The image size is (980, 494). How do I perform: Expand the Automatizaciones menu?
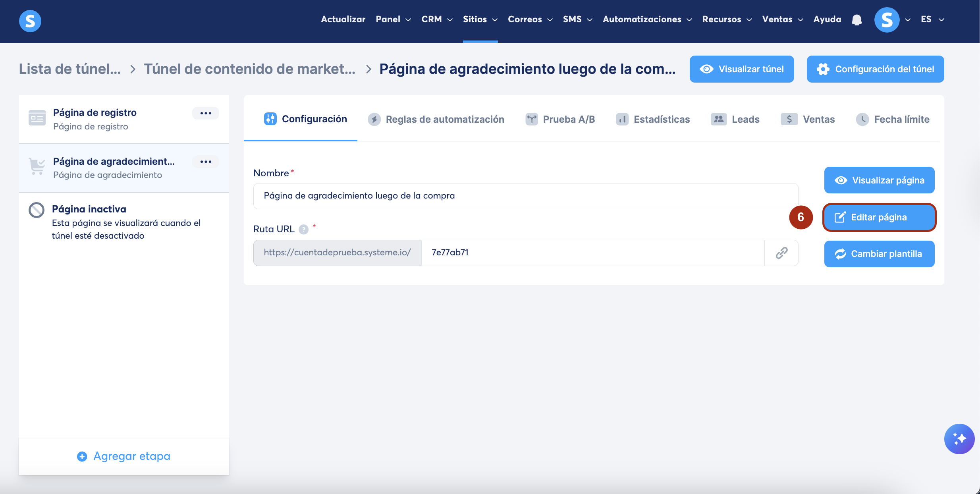click(647, 19)
